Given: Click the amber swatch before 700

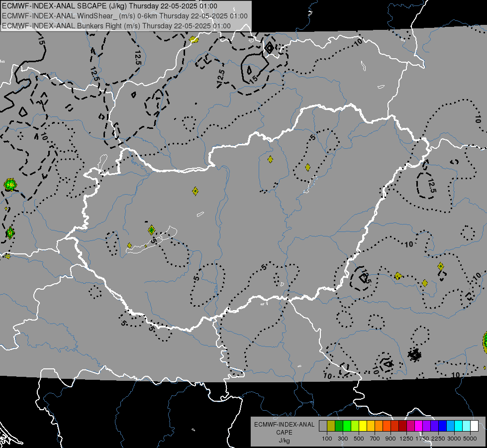Looking at the screenshot, I should 371,426.
